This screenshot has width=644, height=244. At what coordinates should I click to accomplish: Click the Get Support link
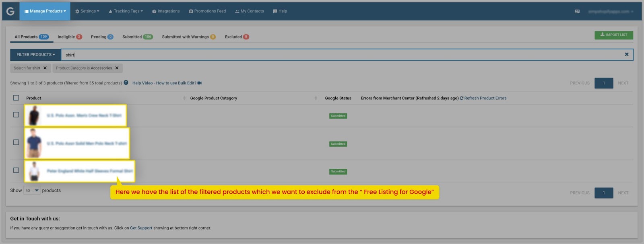point(141,228)
